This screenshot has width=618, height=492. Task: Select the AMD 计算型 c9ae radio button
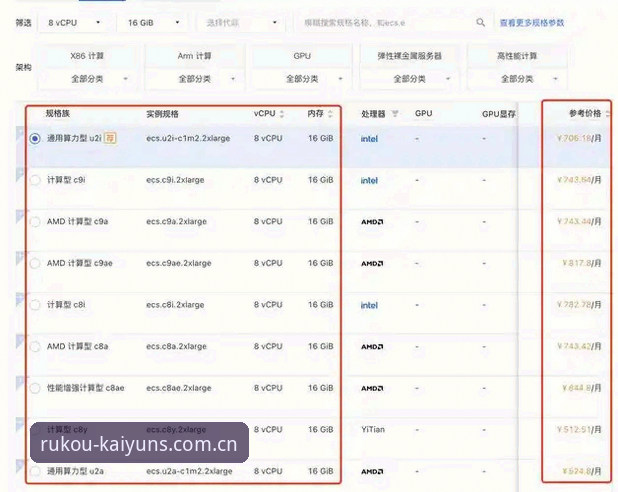35,263
